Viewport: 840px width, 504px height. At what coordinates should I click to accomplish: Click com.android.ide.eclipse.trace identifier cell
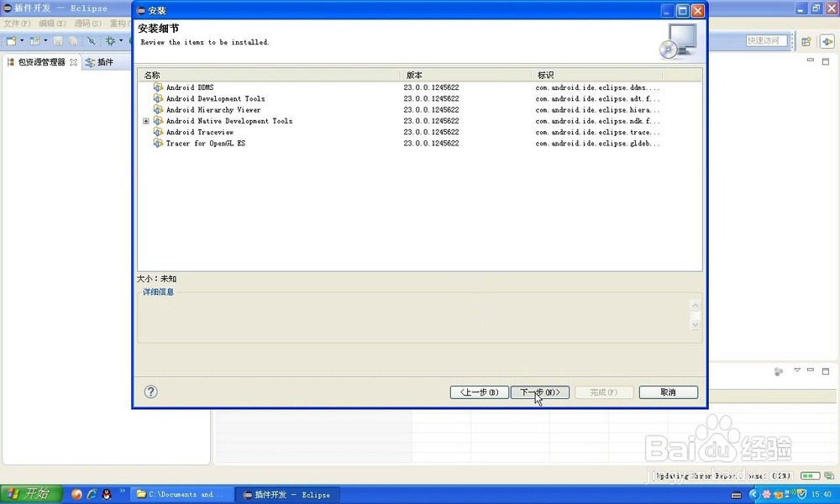click(x=597, y=132)
